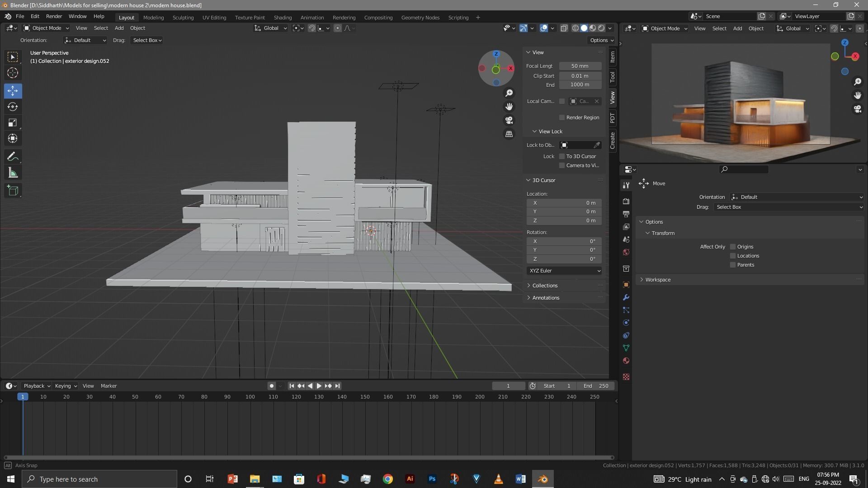Screen dimensions: 868x488
Task: Check Affect Only Origins
Action: point(733,247)
